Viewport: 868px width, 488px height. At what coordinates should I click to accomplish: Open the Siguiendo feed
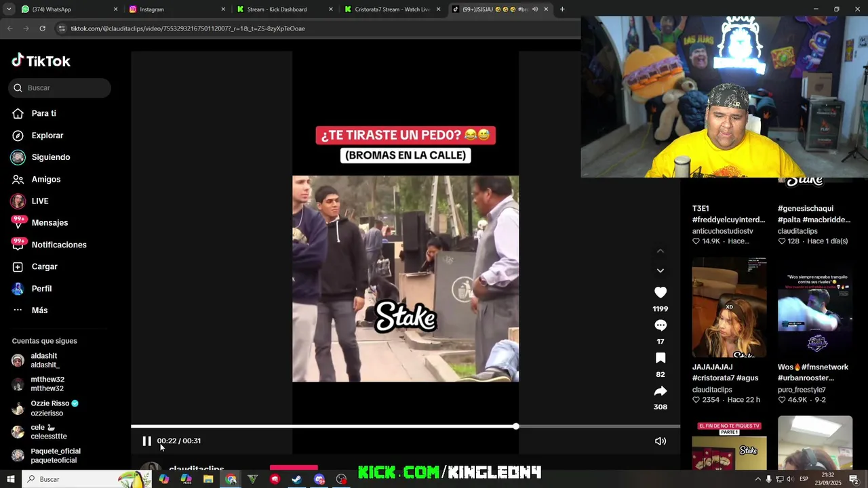[51, 157]
